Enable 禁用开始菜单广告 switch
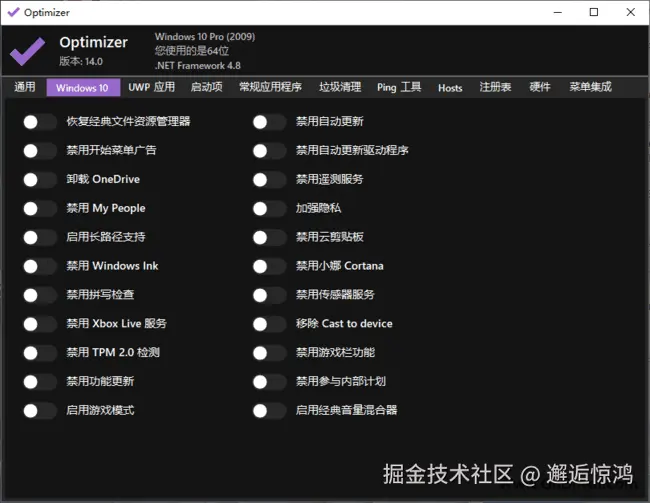 (40, 151)
